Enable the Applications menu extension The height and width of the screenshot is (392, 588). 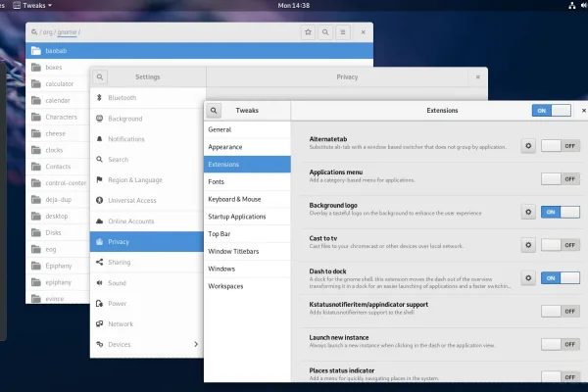coord(557,178)
